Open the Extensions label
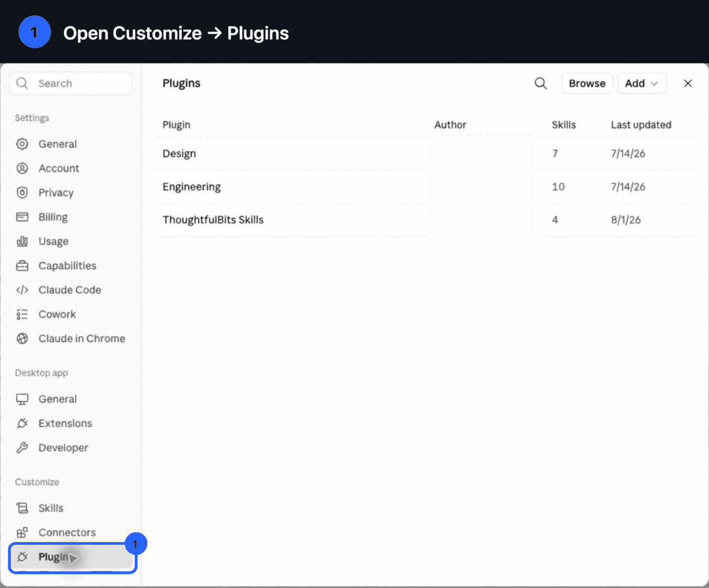The width and height of the screenshot is (709, 588). point(65,423)
